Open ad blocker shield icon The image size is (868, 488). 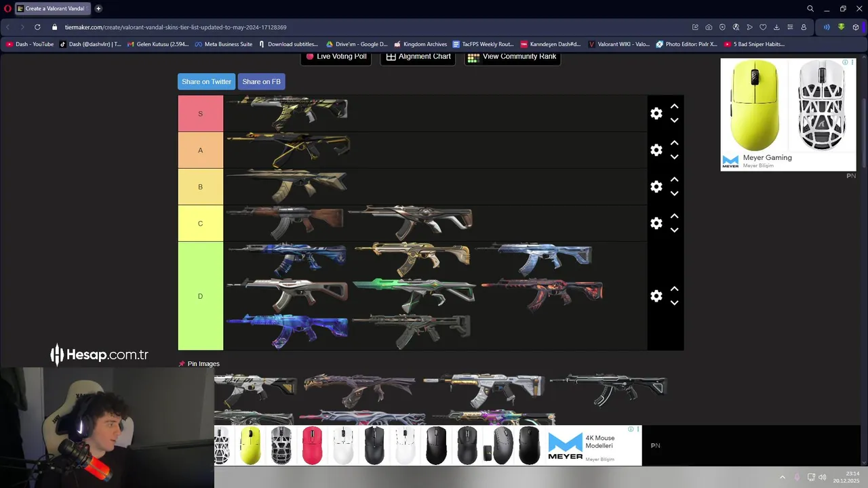click(722, 27)
